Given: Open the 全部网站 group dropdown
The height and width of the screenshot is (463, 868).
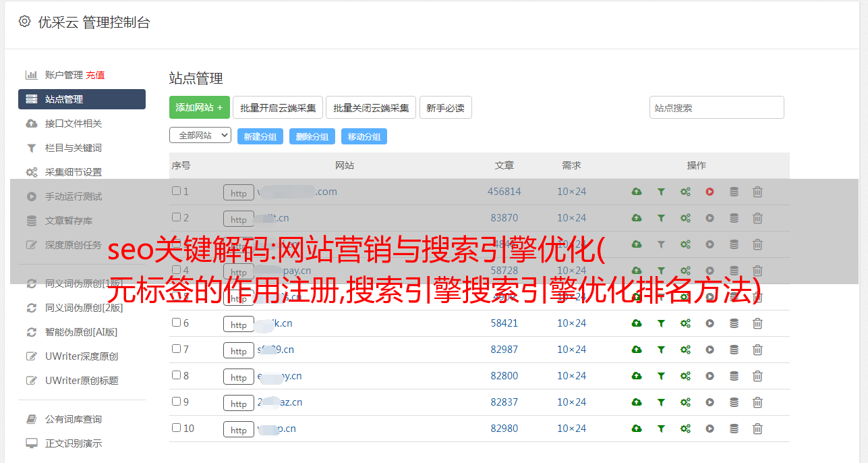Looking at the screenshot, I should click(200, 135).
